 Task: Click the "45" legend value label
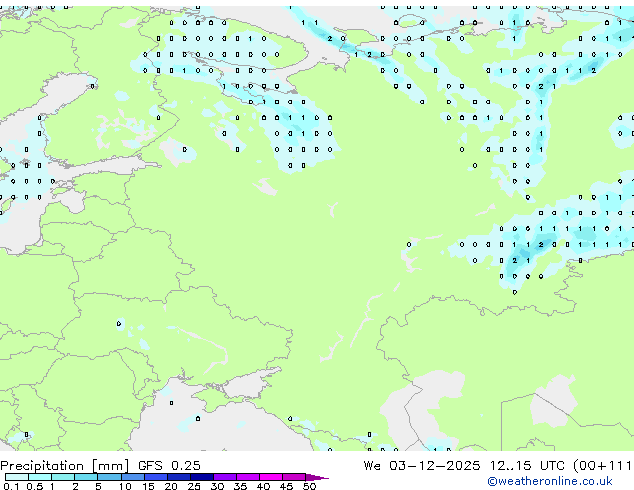(286, 486)
